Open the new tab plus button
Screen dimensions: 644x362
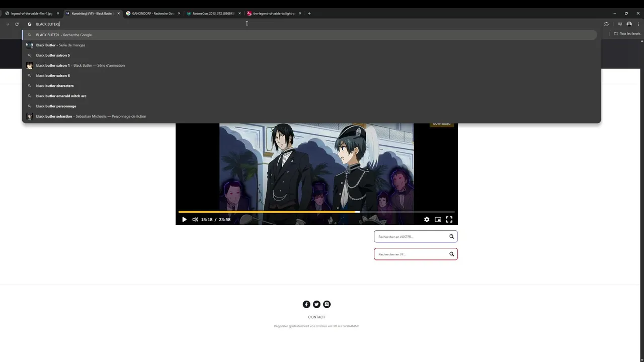(x=309, y=14)
